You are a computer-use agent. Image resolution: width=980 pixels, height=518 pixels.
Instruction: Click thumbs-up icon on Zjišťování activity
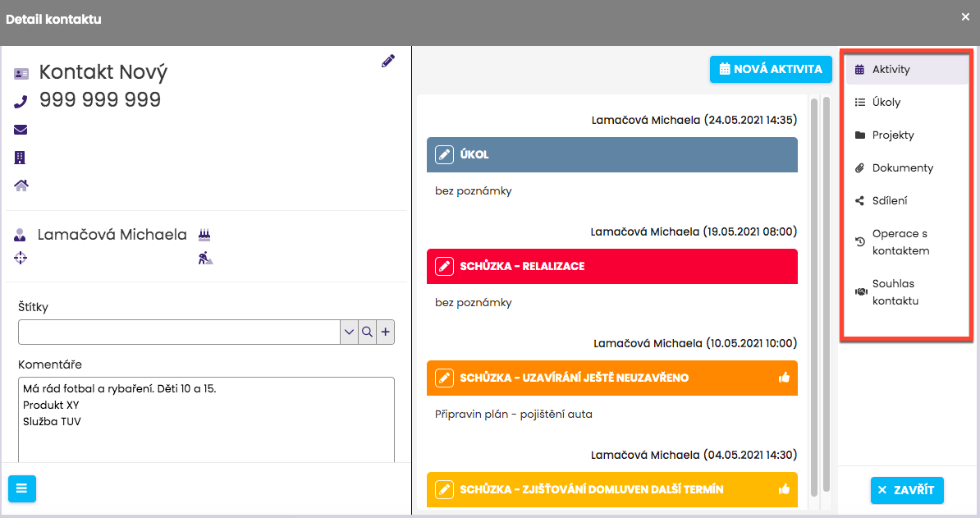pyautogui.click(x=783, y=489)
